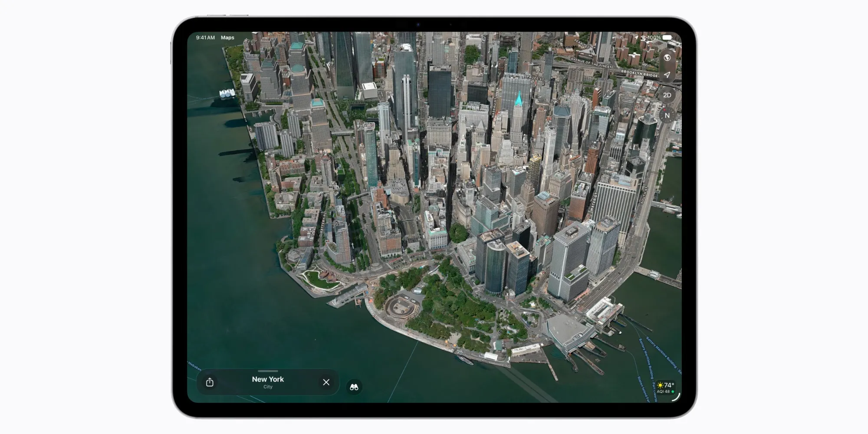Select the Avenue of the Finest label
Image resolution: width=868 pixels, height=434 pixels.
(x=591, y=63)
